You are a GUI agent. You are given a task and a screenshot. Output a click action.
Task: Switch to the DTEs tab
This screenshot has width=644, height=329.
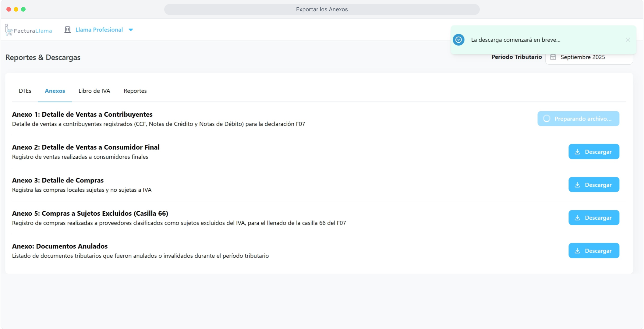pyautogui.click(x=25, y=91)
